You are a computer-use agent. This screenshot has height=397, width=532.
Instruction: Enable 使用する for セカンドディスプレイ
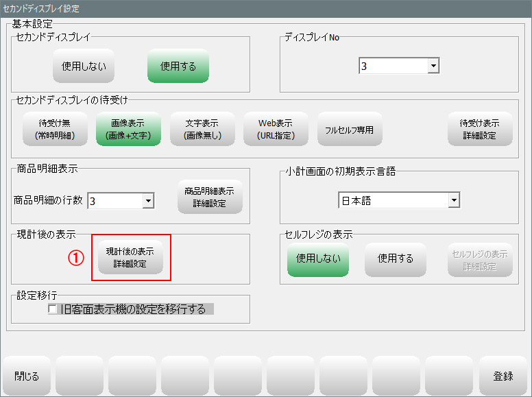(178, 67)
